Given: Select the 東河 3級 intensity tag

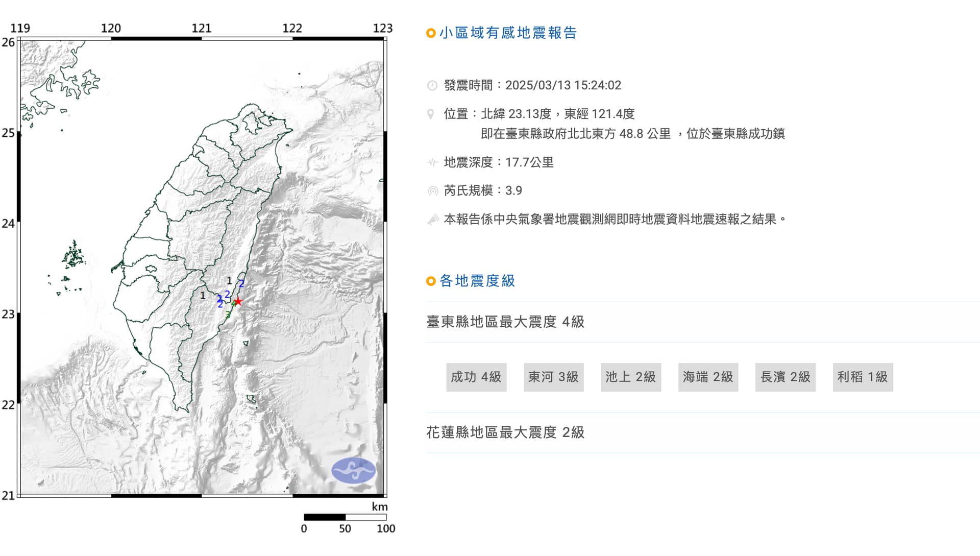Looking at the screenshot, I should [x=553, y=377].
